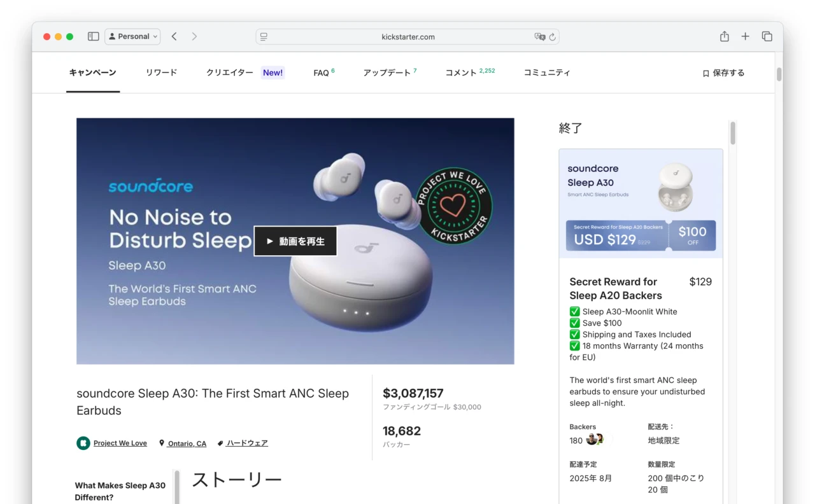Click the reader view icon in the address bar
815x504 pixels.
[263, 36]
